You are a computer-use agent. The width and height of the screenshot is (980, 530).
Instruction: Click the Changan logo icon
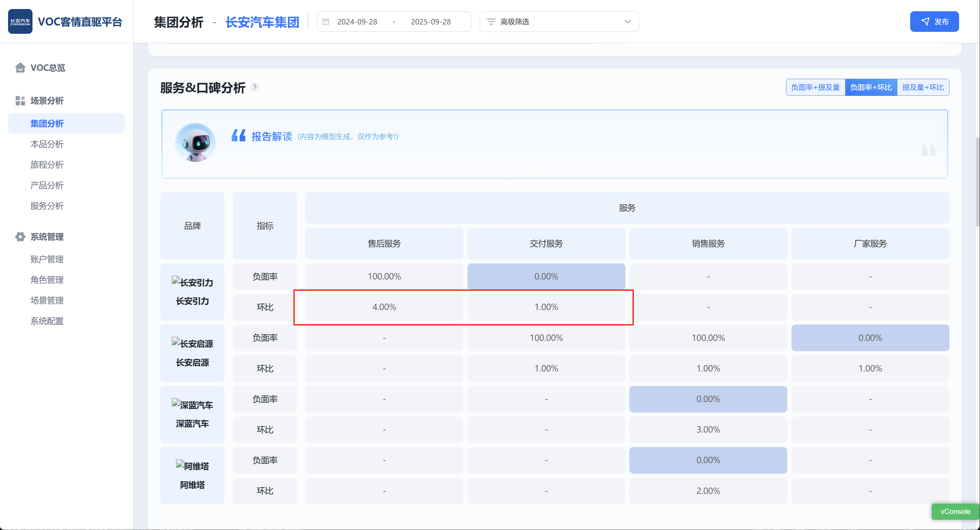coord(20,22)
